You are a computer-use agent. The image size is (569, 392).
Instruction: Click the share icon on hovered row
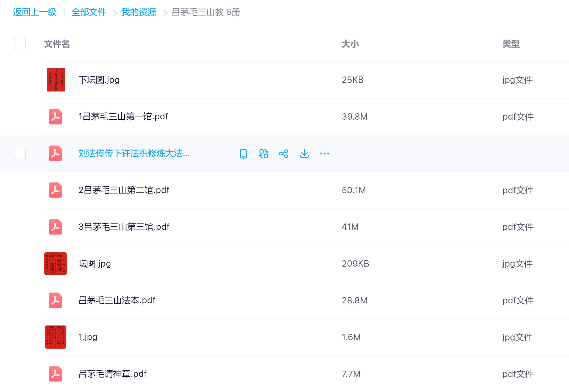(x=283, y=154)
